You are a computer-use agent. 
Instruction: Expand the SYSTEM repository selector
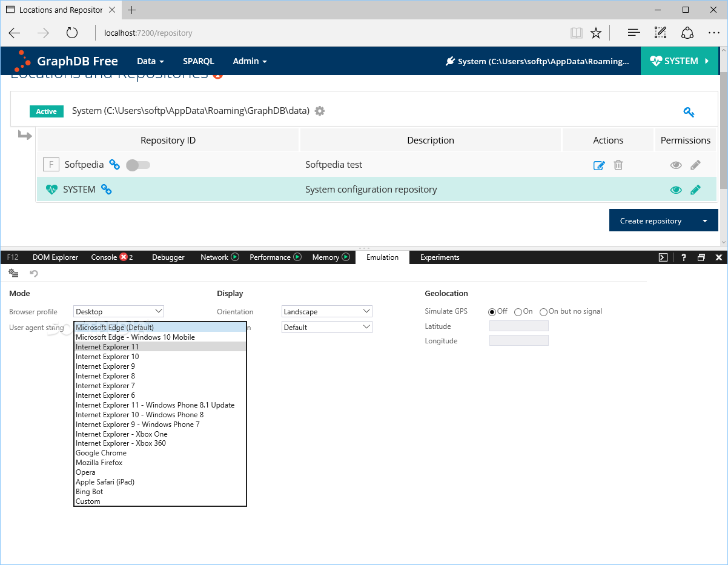point(680,61)
